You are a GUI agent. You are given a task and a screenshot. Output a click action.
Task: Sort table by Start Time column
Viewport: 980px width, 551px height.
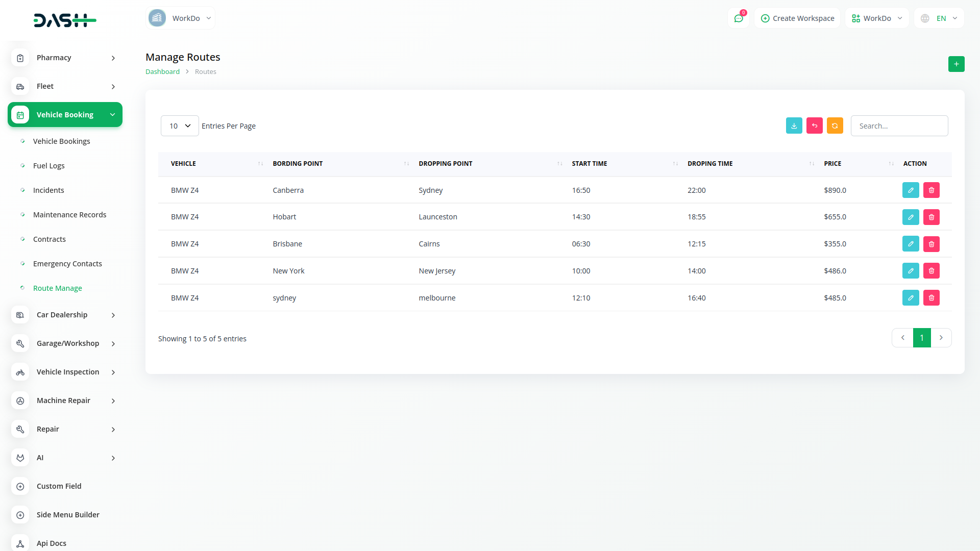pyautogui.click(x=589, y=163)
